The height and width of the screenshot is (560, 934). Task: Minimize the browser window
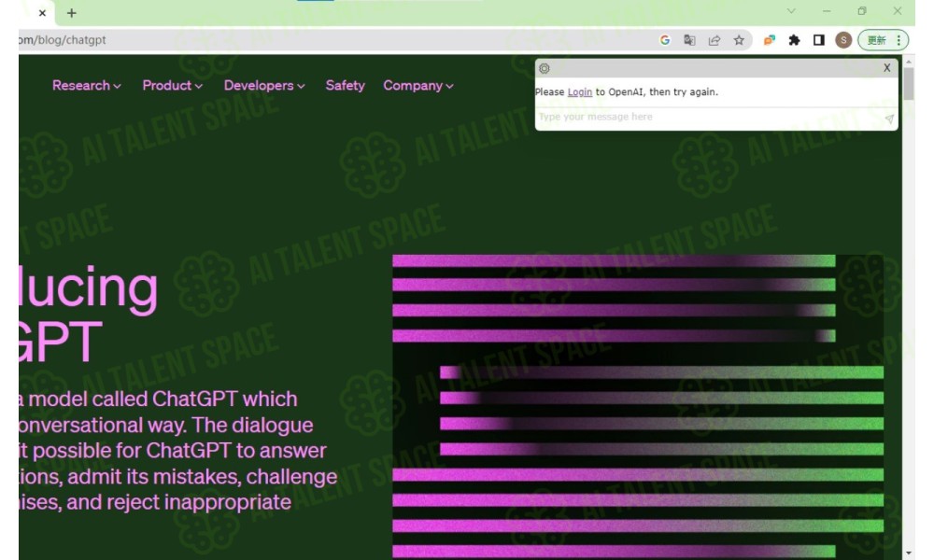(827, 10)
